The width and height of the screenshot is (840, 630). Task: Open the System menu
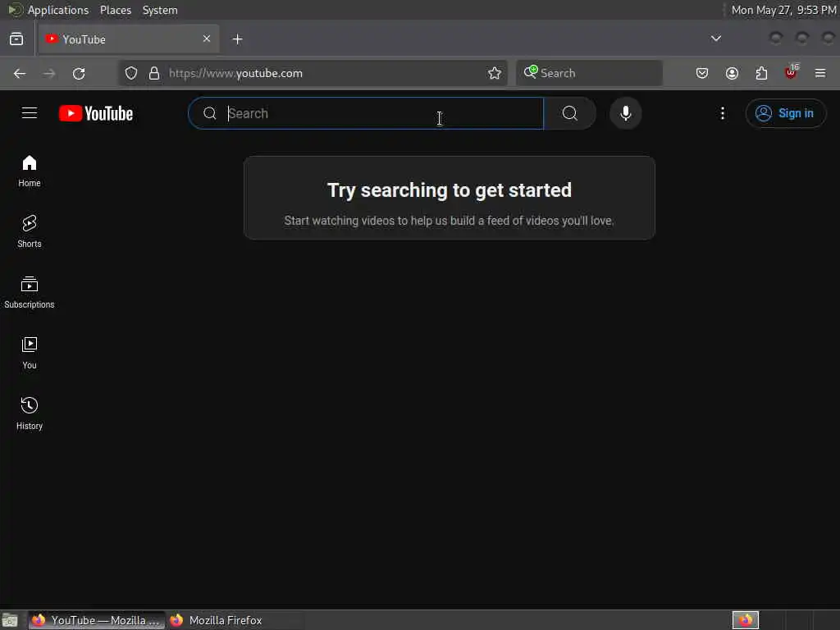160,10
